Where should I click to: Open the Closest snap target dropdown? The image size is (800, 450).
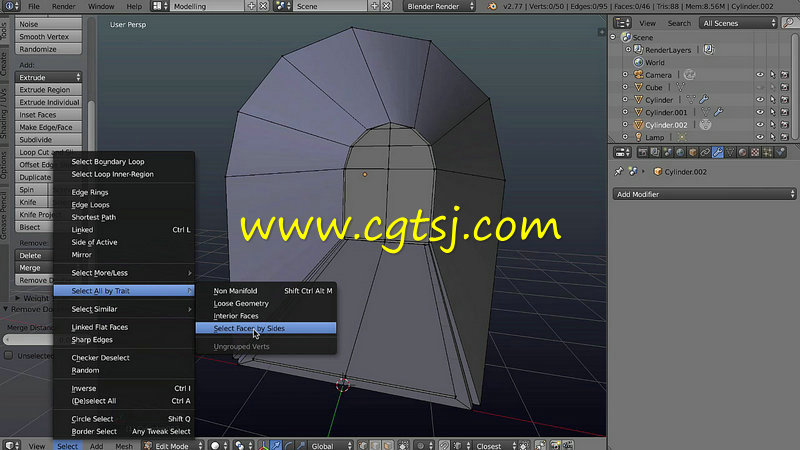pyautogui.click(x=495, y=445)
